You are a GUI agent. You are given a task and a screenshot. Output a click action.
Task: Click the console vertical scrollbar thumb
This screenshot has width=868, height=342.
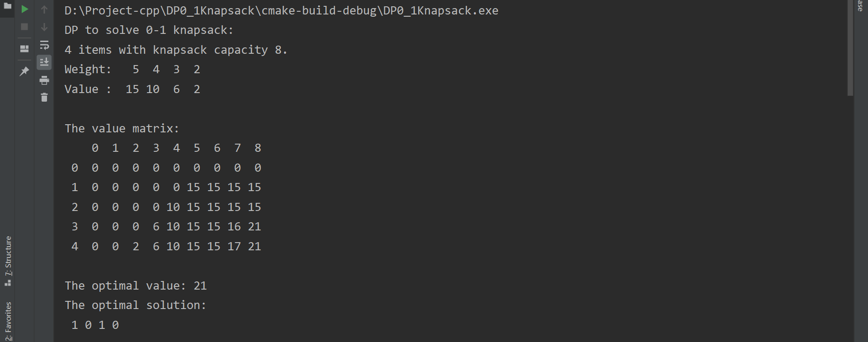pyautogui.click(x=850, y=48)
